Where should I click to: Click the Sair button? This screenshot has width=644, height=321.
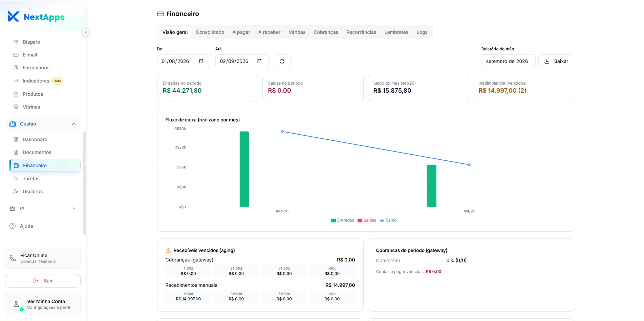pyautogui.click(x=43, y=281)
